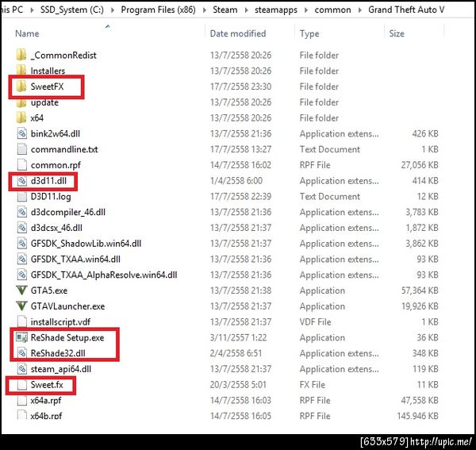Select the x64a.rpf file icon
476x450 pixels.
coord(22,401)
